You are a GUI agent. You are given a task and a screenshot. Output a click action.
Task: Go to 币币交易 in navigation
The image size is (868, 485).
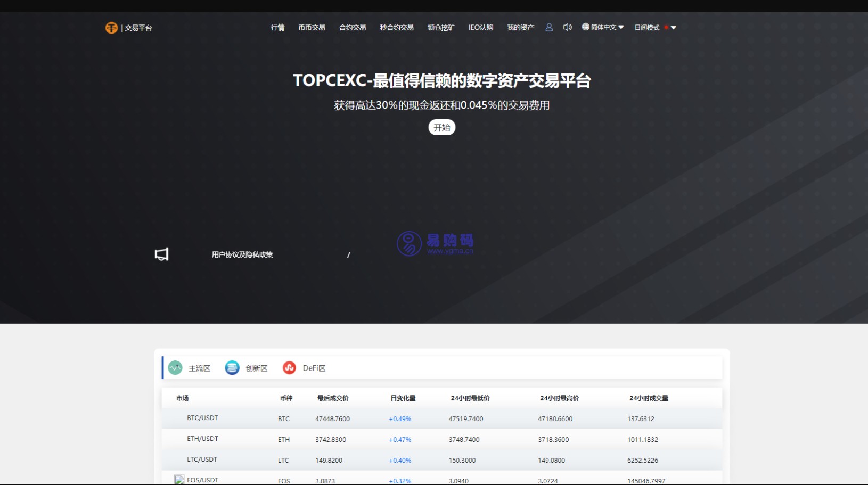[312, 28]
